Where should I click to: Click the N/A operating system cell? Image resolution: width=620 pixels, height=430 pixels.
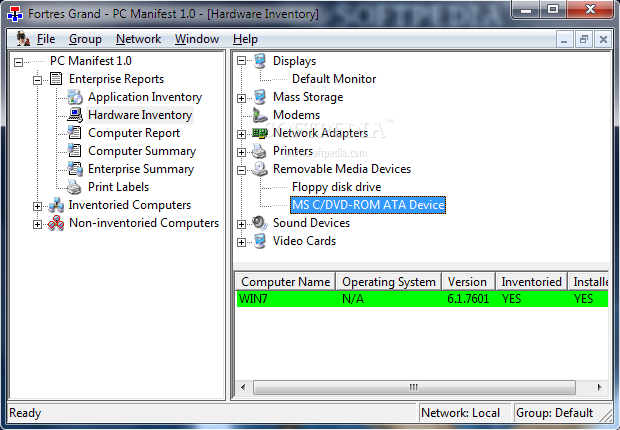pos(353,299)
